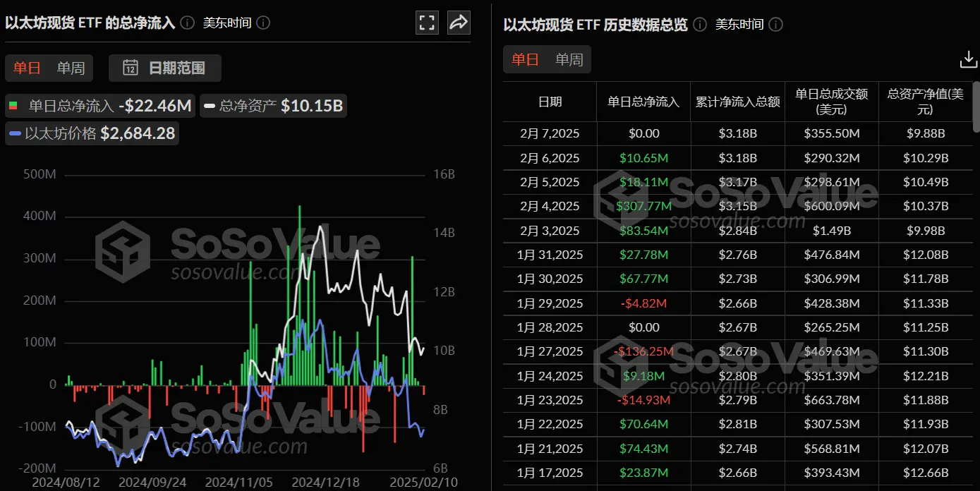The height and width of the screenshot is (491, 980).
Task: Select 单日 tab in chart panel
Action: point(28,68)
